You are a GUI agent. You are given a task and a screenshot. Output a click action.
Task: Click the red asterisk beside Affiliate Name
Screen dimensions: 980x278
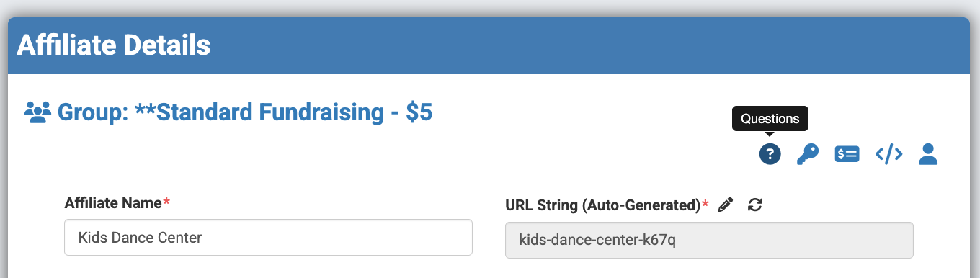(x=167, y=202)
